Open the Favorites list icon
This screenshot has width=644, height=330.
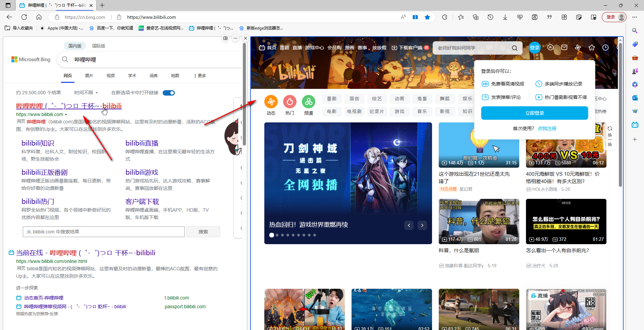coord(461,17)
